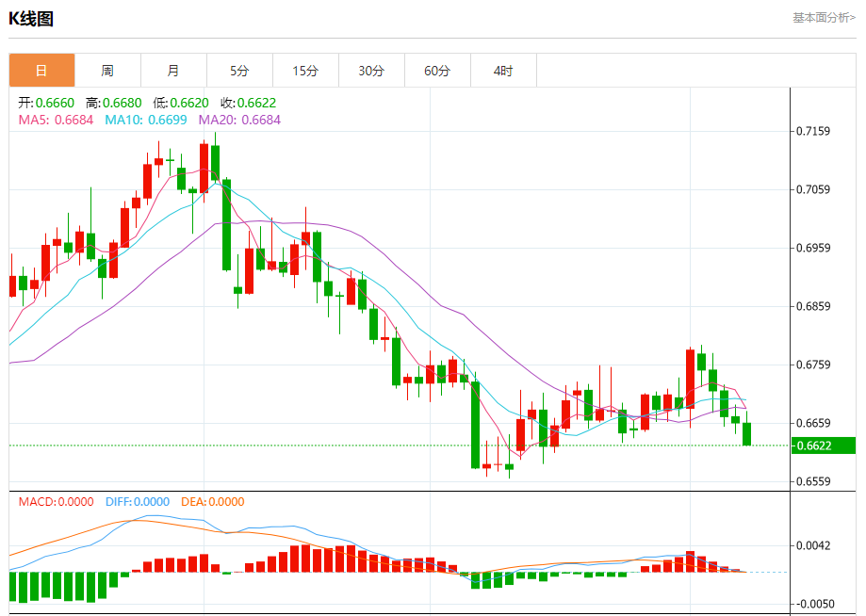The image size is (866, 616).
Task: Click the DEA:0.0000 indicator label
Action: pyautogui.click(x=213, y=502)
